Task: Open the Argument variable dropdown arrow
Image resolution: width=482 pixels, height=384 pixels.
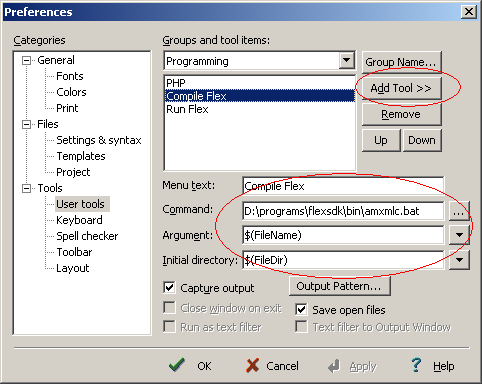Action: point(459,235)
